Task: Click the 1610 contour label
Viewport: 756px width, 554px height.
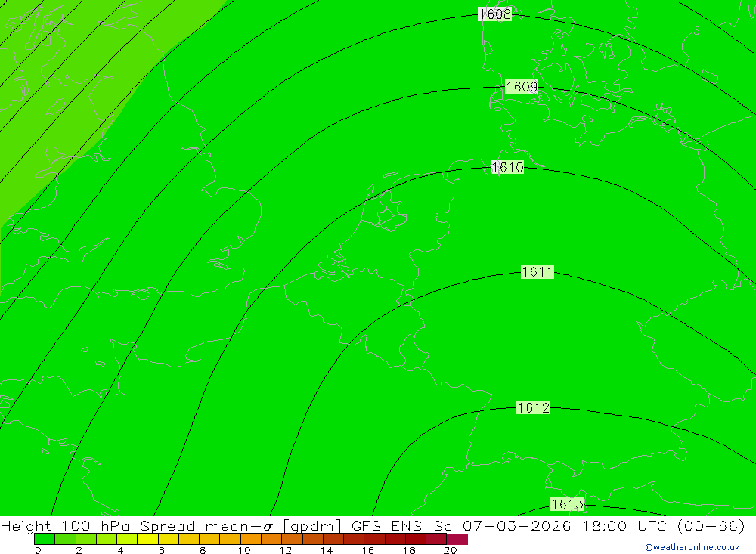Action: (507, 167)
